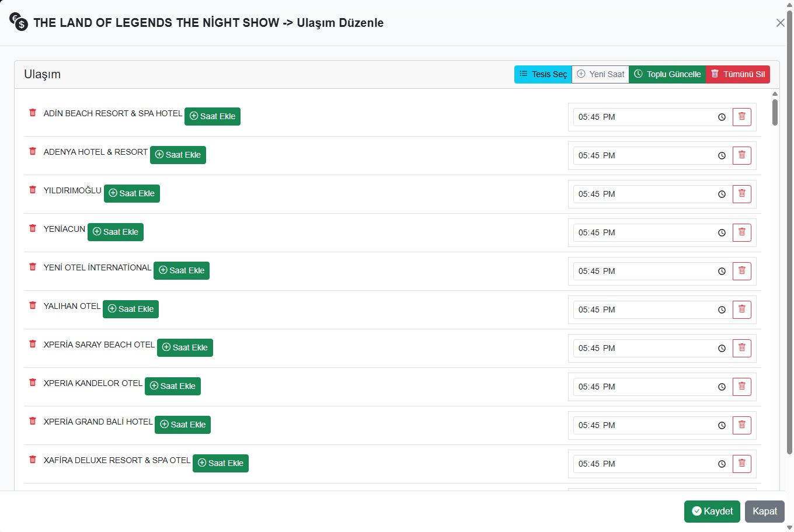
Task: Click the time input for YILDIRIMOĞLU
Action: click(642, 194)
